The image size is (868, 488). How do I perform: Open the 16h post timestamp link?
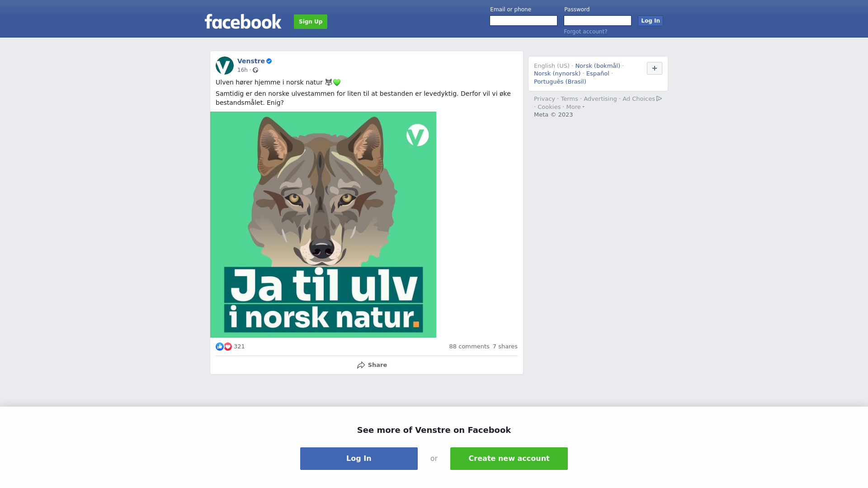(x=242, y=70)
